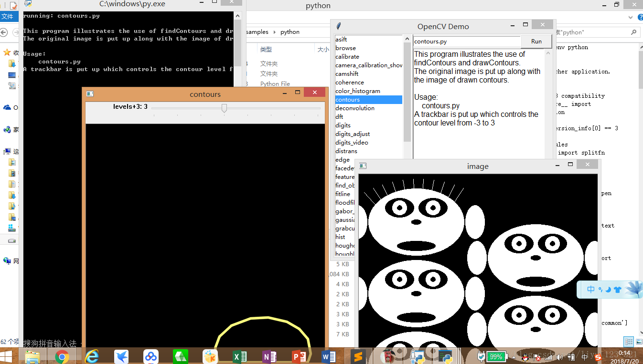Image resolution: width=643 pixels, height=364 pixels.
Task: Open PowerPoint from the taskbar
Action: (299, 356)
